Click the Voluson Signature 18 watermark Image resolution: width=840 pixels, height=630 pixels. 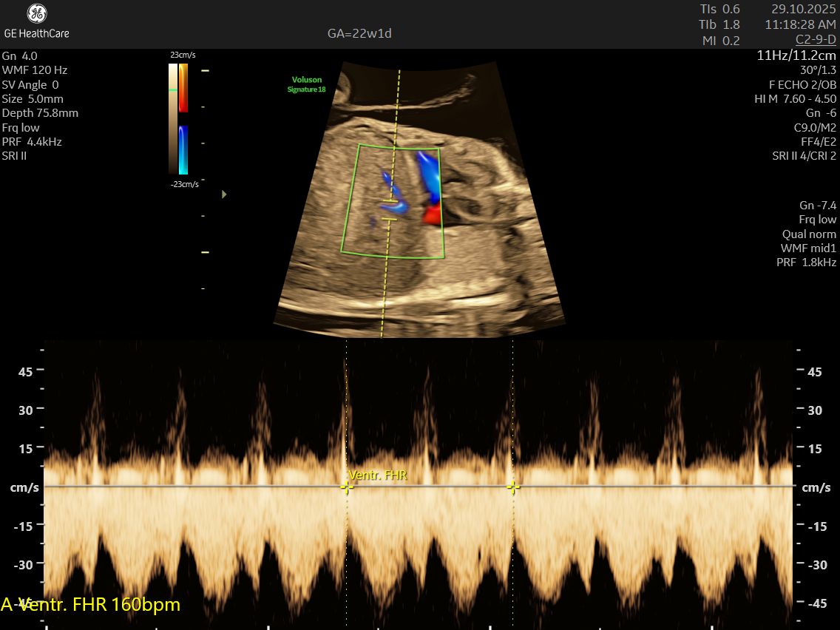tap(306, 84)
